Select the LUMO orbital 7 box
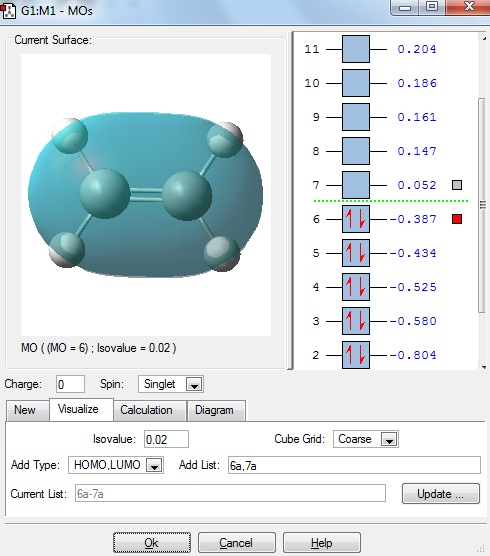Image resolution: width=490 pixels, height=556 pixels. tap(356, 185)
